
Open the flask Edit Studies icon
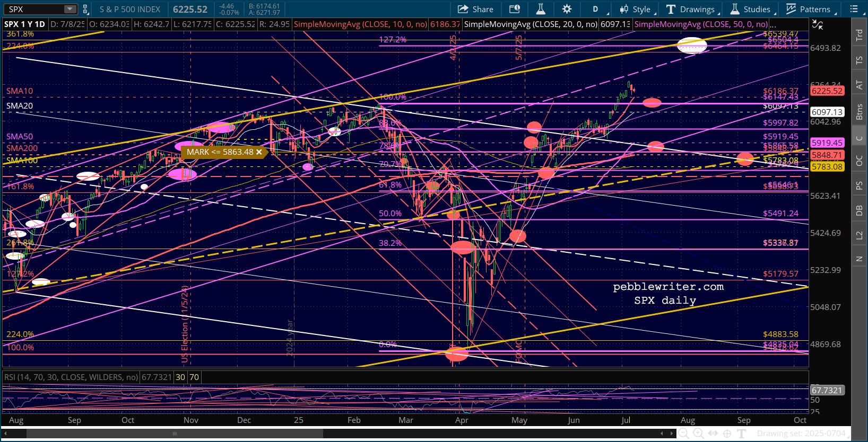[541, 9]
